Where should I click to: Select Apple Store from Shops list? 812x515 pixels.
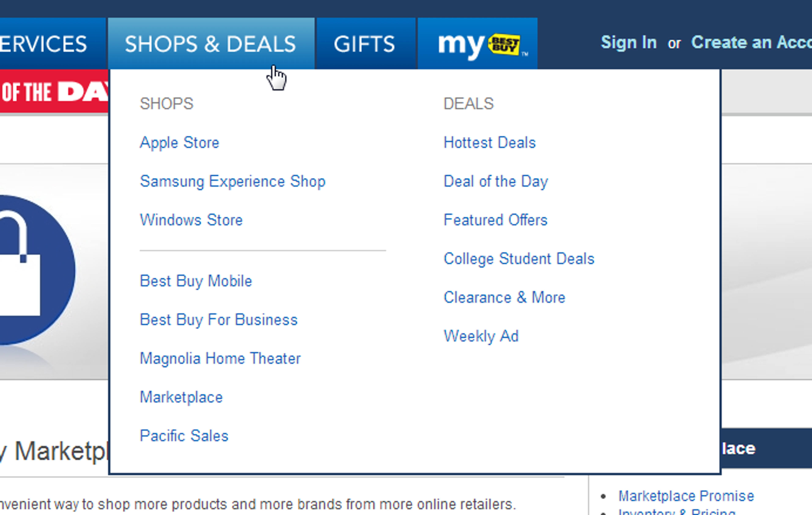coord(179,143)
